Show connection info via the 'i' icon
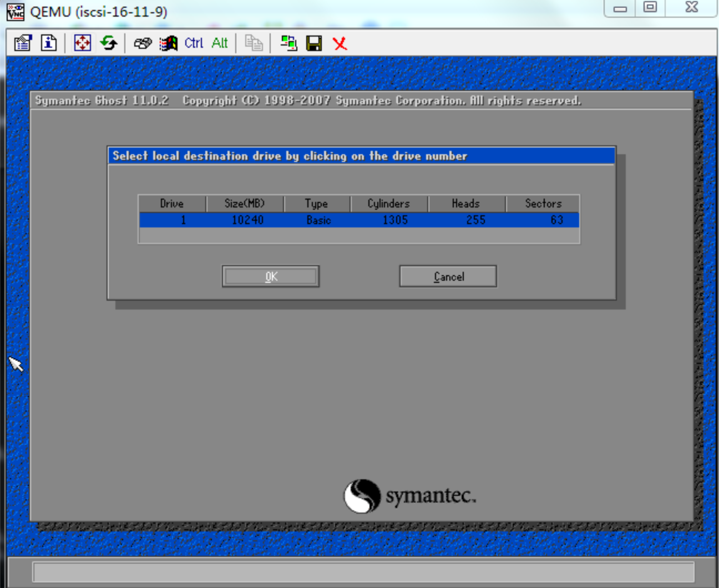The width and height of the screenshot is (719, 588). pyautogui.click(x=49, y=43)
